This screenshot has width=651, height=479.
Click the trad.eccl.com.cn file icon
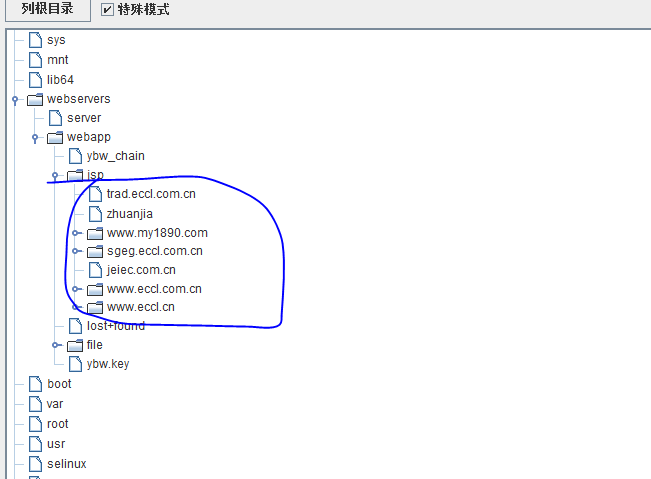point(95,194)
